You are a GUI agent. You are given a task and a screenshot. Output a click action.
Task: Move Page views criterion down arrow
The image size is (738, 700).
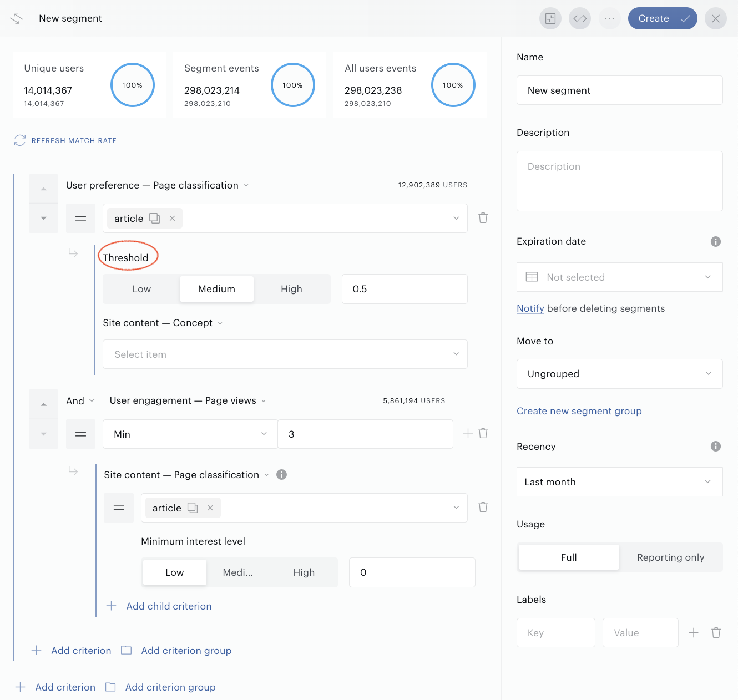[x=43, y=434]
